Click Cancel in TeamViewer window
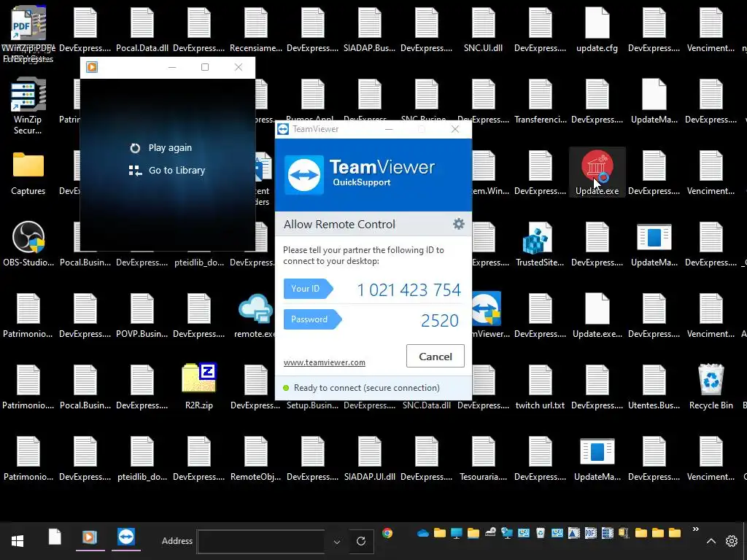This screenshot has width=747, height=560. (435, 356)
